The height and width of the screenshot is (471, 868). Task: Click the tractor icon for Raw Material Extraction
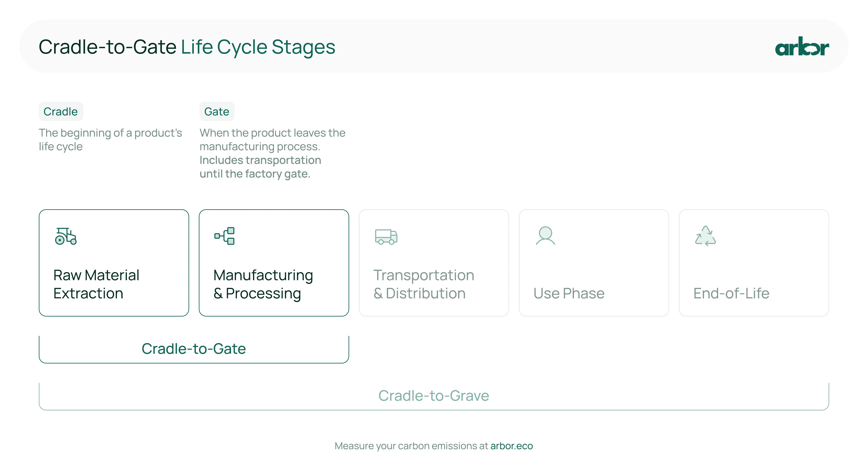pyautogui.click(x=66, y=236)
